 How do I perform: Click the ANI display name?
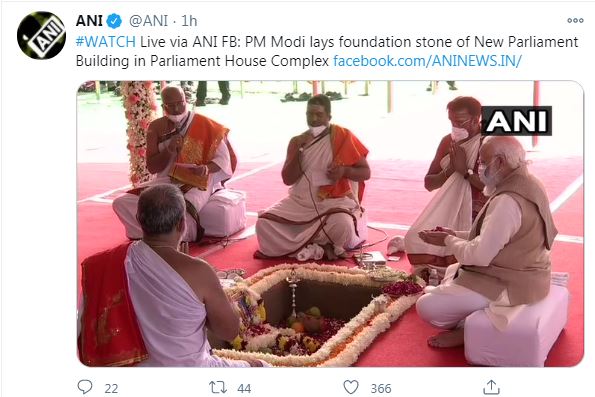[89, 20]
